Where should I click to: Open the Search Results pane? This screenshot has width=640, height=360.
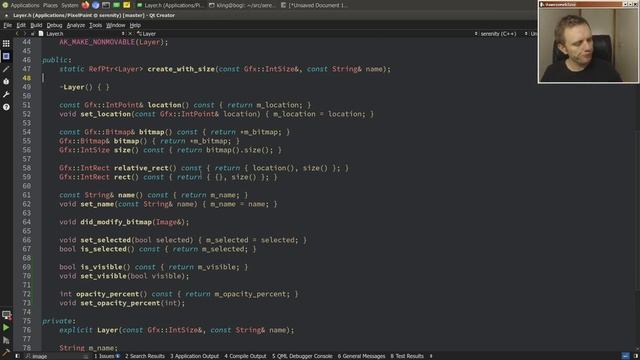[x=144, y=356]
